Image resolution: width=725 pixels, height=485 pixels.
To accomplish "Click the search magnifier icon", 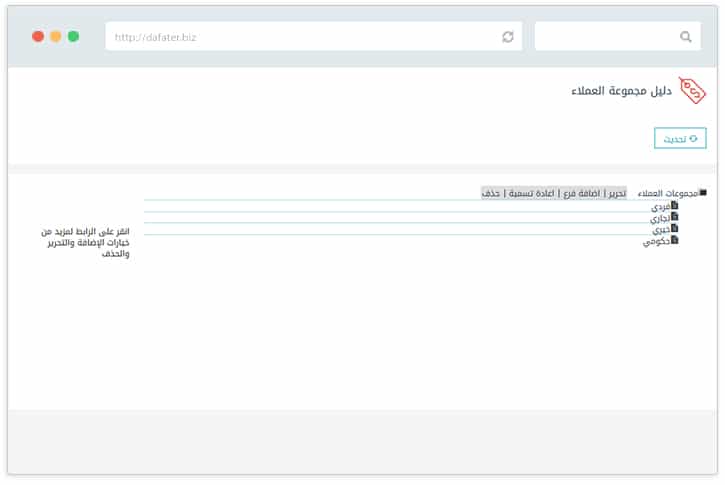I will coord(686,37).
